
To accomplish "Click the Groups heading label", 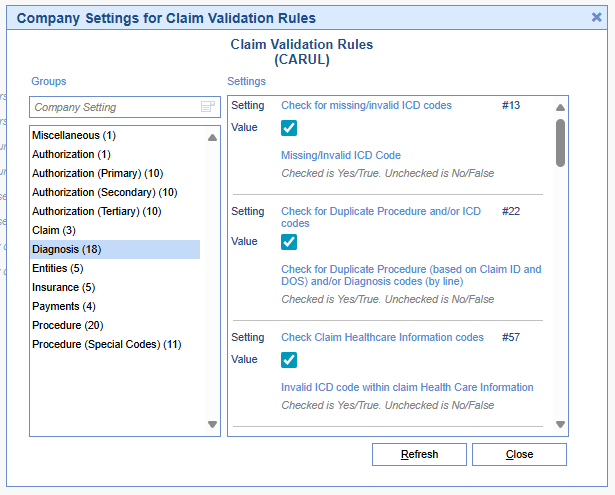I will click(x=49, y=81).
